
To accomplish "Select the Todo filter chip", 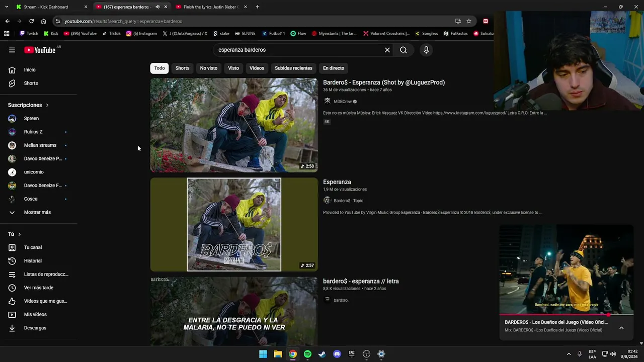I will tap(159, 68).
